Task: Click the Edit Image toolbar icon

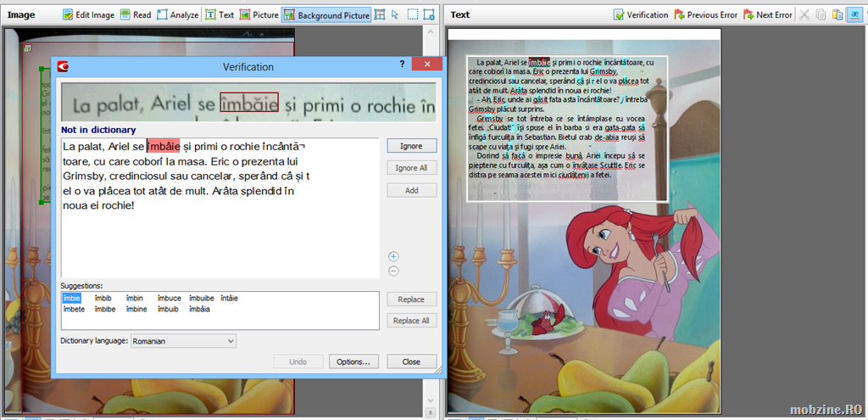Action: (89, 15)
